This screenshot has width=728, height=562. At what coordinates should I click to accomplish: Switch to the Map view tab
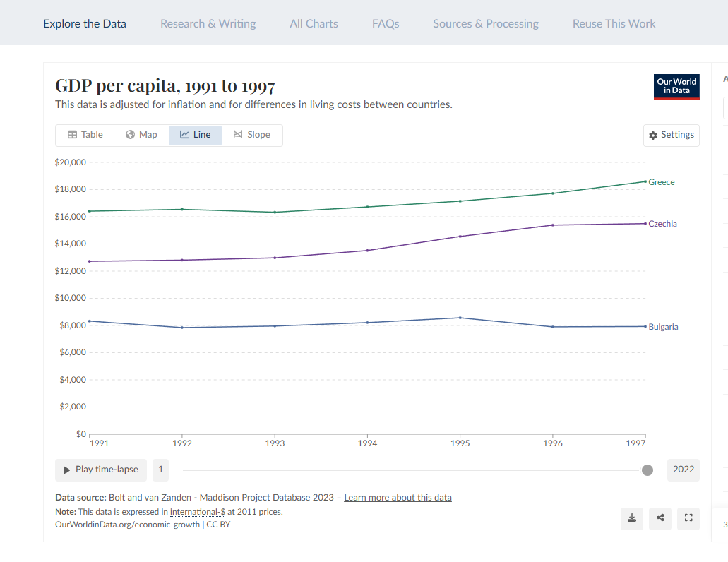pyautogui.click(x=142, y=135)
